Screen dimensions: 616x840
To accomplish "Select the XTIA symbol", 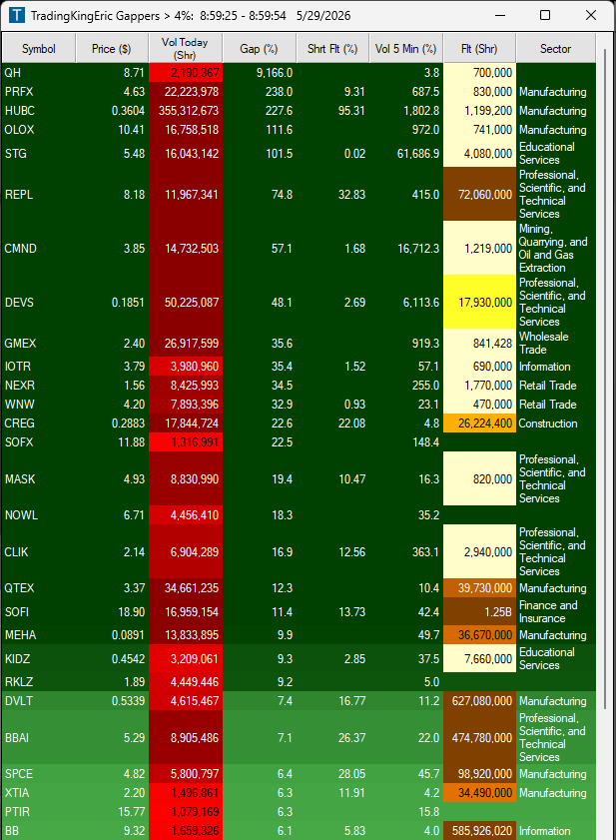I will coord(17,793).
